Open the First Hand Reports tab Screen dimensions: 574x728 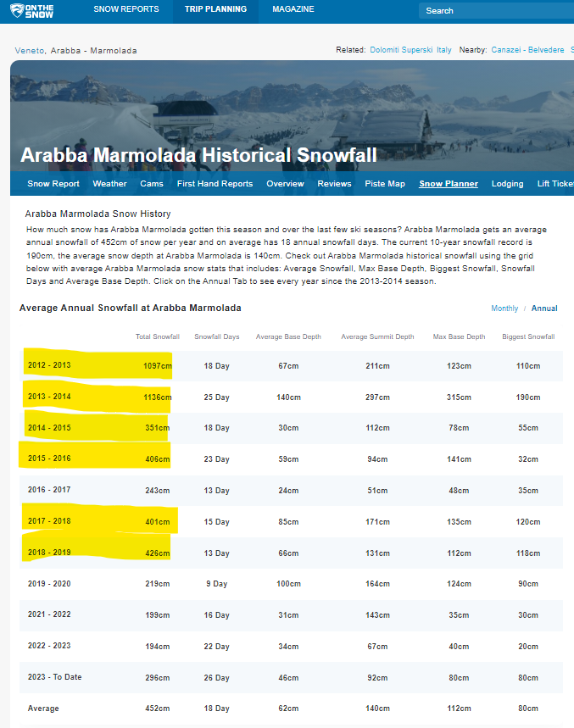pyautogui.click(x=215, y=183)
